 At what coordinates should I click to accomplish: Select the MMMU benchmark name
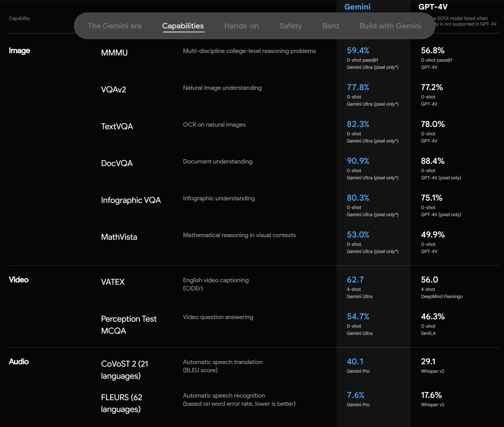pos(114,53)
